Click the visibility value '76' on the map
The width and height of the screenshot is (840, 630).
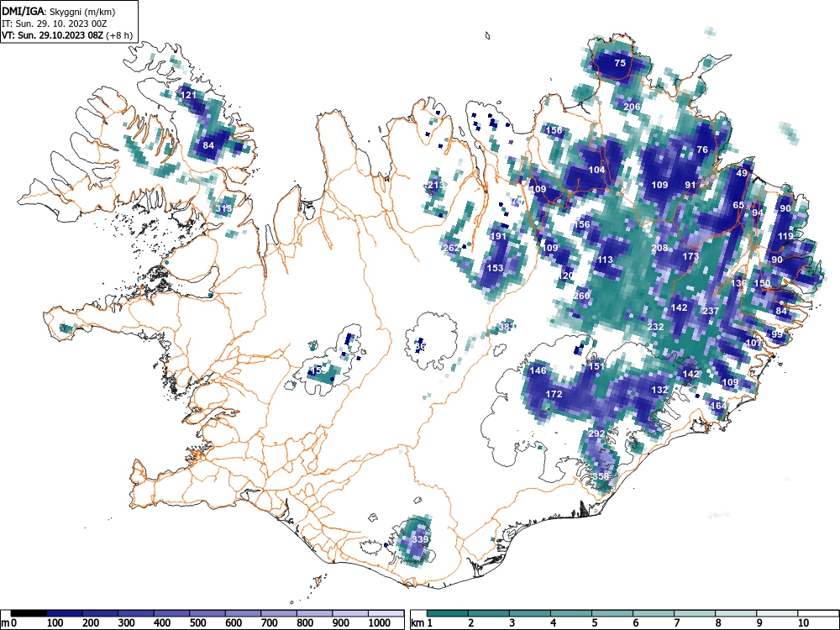coord(702,150)
